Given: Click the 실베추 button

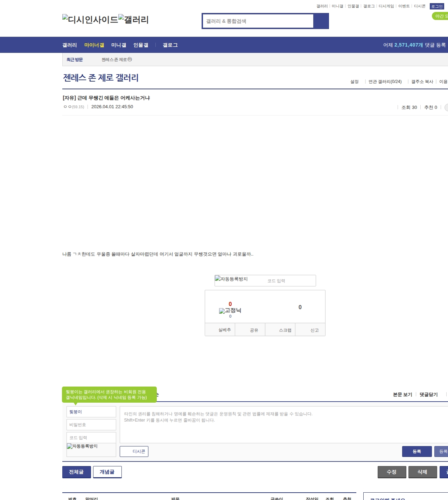Looking at the screenshot, I should coord(220,330).
